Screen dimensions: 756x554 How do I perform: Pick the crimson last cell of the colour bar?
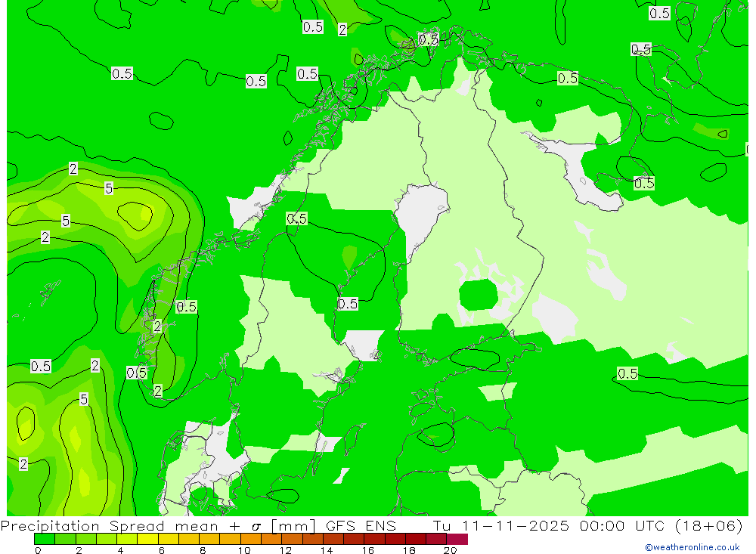click(457, 539)
